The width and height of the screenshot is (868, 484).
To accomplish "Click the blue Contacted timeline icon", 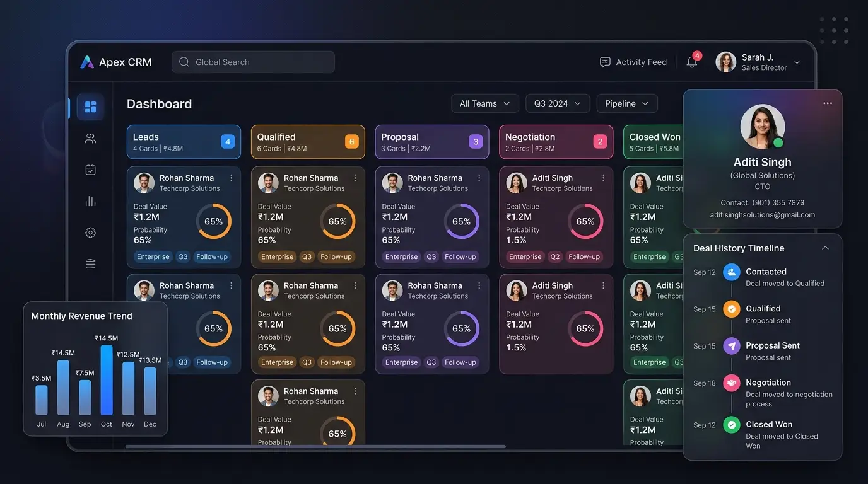I will [732, 272].
